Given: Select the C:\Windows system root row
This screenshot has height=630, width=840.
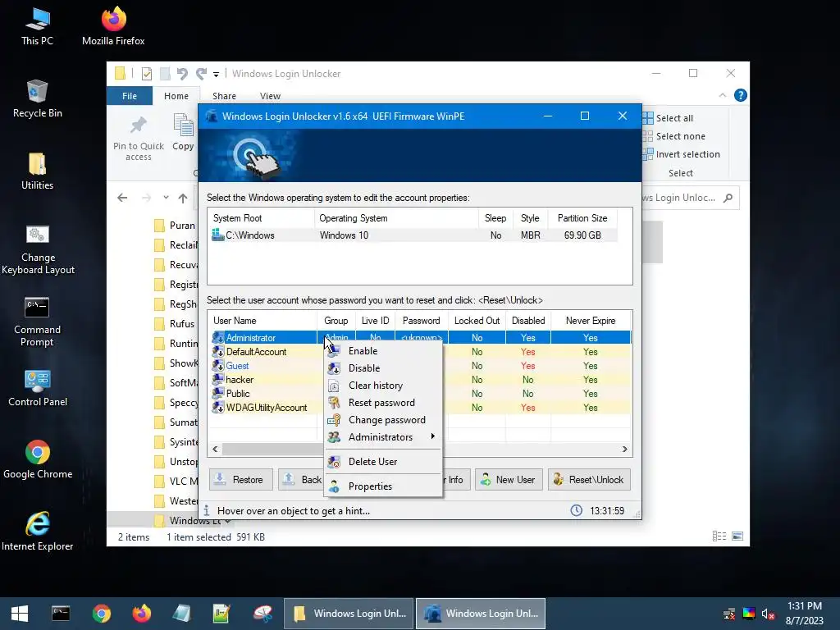Looking at the screenshot, I should point(413,235).
